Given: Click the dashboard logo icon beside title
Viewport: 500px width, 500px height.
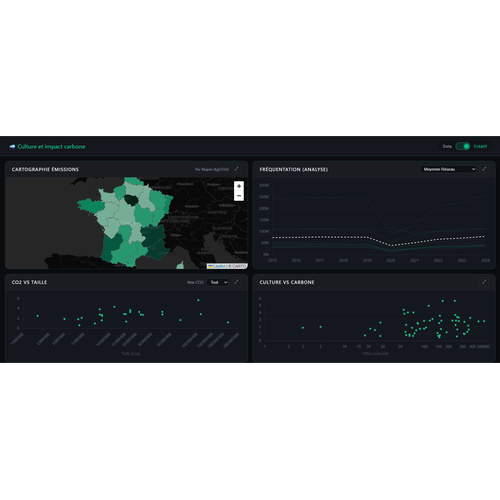Looking at the screenshot, I should [12, 146].
